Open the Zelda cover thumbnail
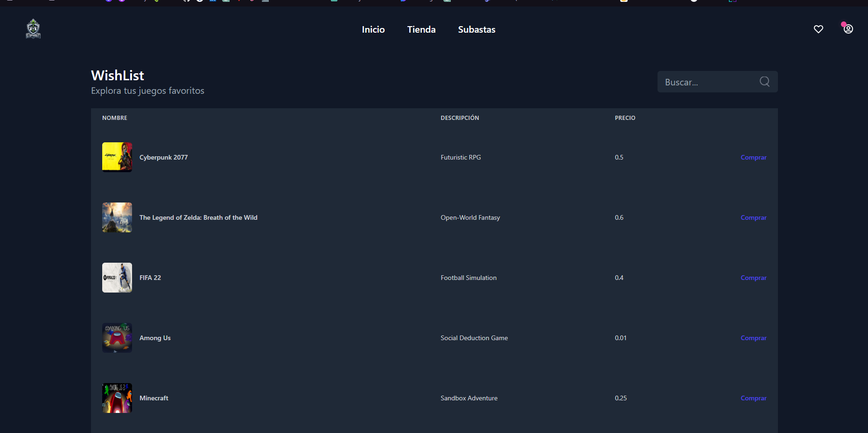 tap(117, 217)
